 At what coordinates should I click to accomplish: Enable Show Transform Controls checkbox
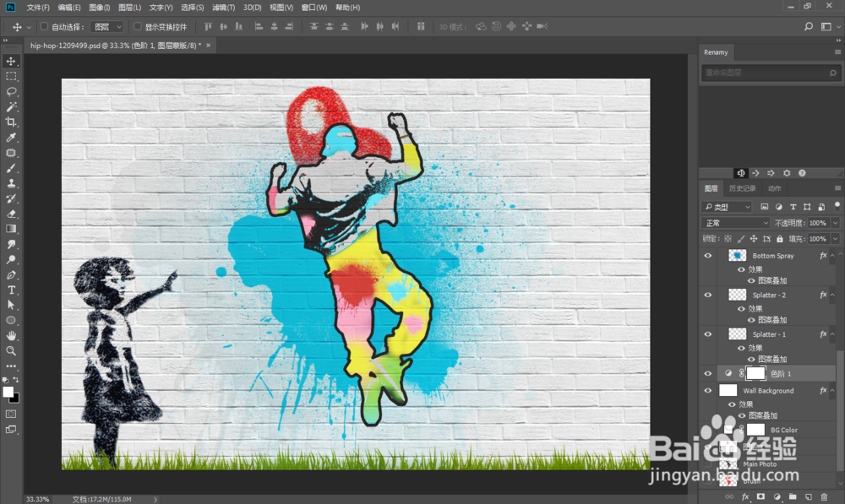pyautogui.click(x=138, y=26)
